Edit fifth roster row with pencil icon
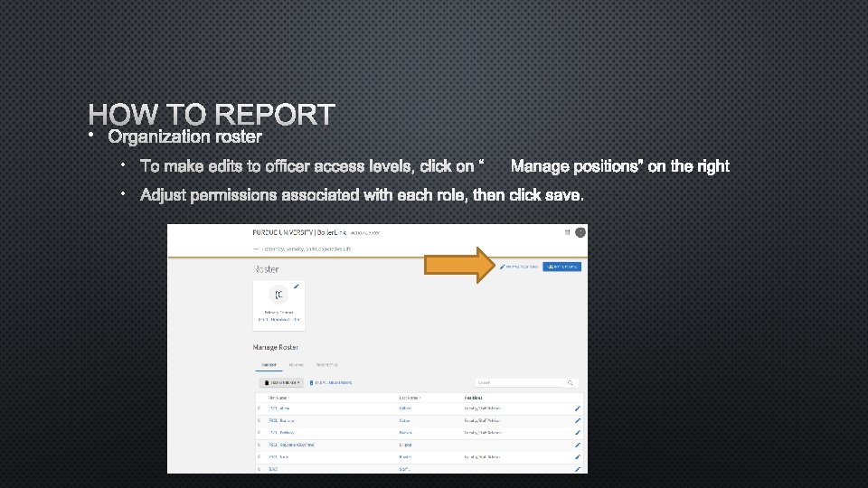 pyautogui.click(x=578, y=457)
